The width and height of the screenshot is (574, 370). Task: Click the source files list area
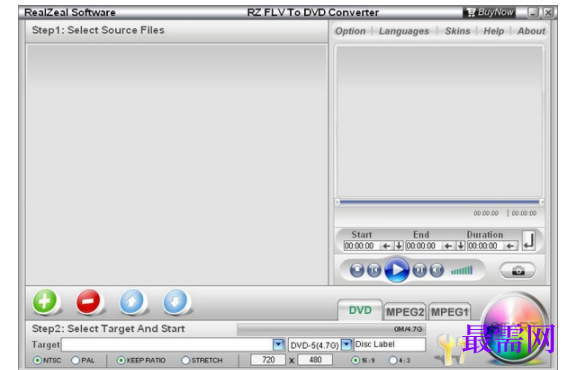[177, 164]
